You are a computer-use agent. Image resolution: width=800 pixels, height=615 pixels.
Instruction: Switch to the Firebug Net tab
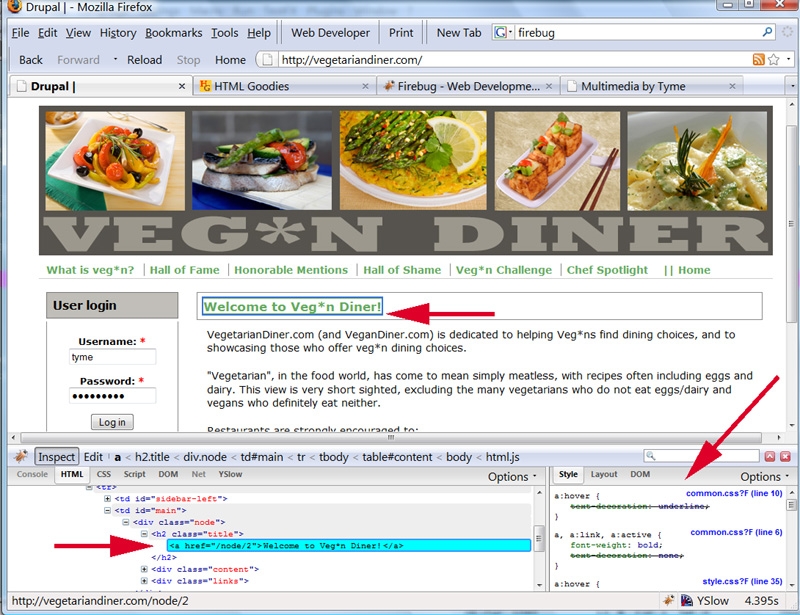[198, 474]
